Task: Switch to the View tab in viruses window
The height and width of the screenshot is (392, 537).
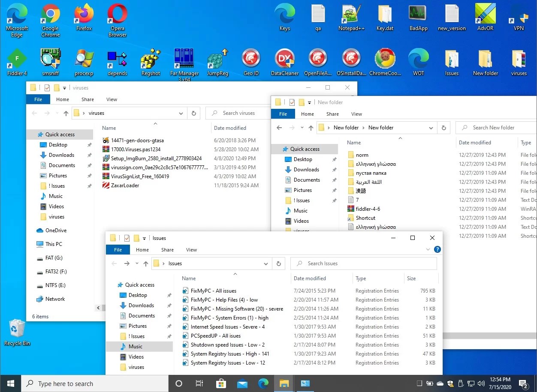Action: (112, 99)
